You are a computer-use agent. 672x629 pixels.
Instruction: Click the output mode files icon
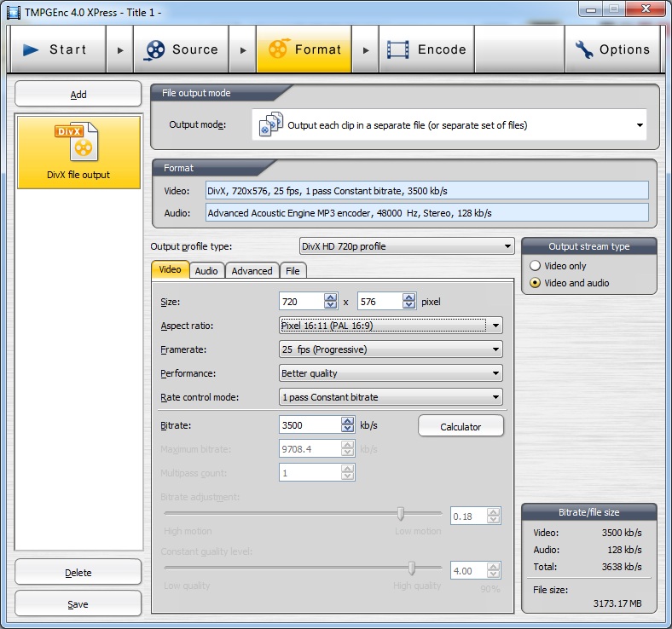coord(271,124)
